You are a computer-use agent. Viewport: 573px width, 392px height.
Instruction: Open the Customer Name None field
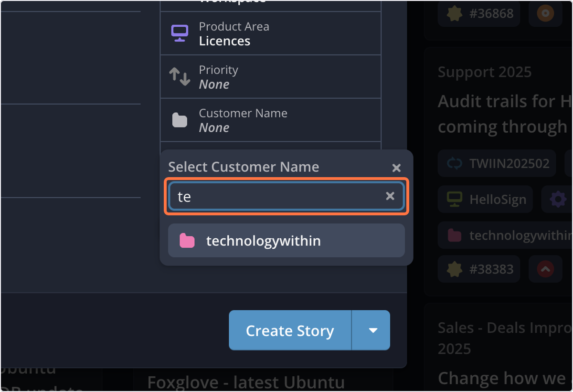point(270,120)
